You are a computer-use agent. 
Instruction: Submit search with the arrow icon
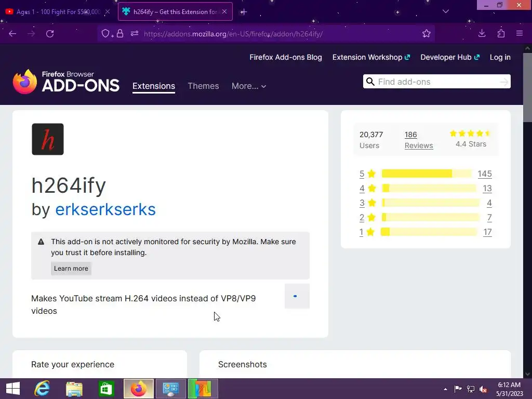pyautogui.click(x=504, y=82)
